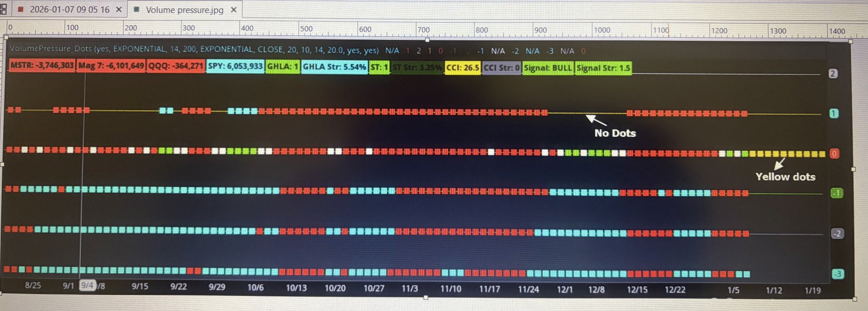Click the gray level 2 axis badge

833,73
